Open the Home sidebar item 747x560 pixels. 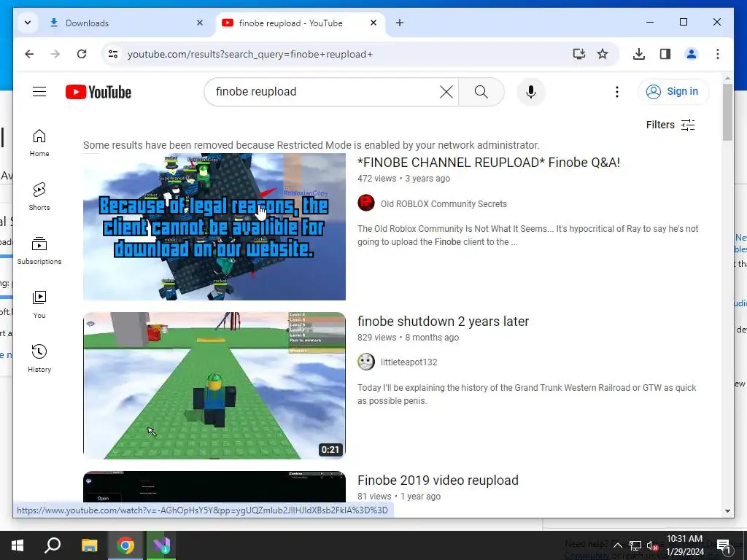click(39, 142)
